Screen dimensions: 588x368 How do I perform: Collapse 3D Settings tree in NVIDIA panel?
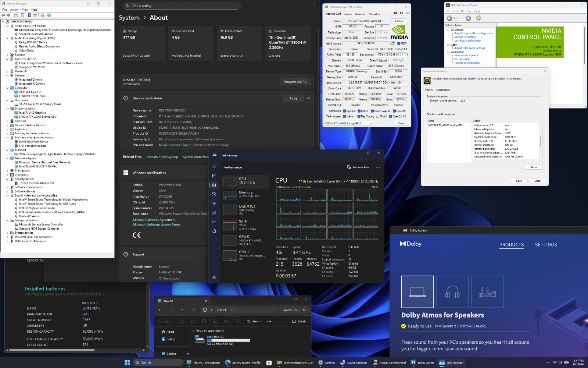point(448,30)
